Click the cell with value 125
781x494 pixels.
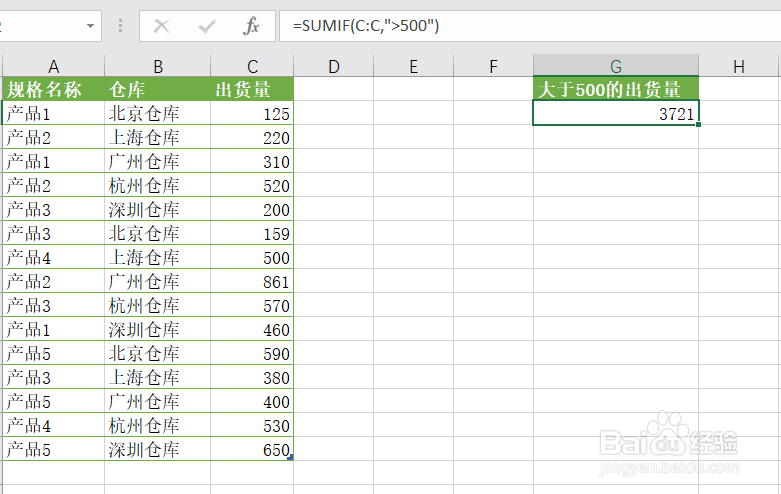[253, 114]
